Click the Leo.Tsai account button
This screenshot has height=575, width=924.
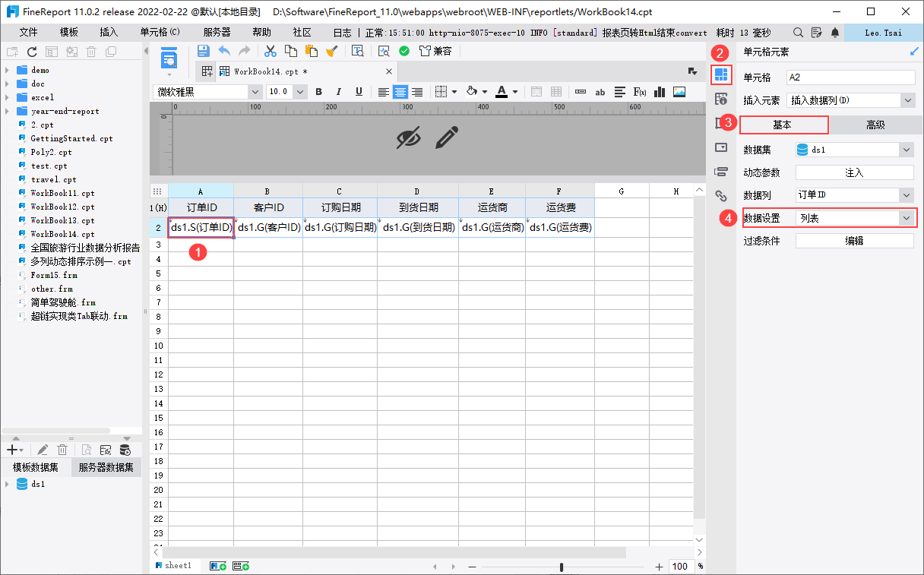tap(884, 33)
